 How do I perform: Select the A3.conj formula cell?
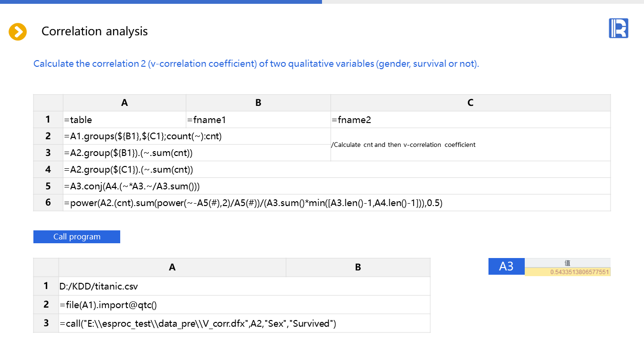[x=336, y=186]
